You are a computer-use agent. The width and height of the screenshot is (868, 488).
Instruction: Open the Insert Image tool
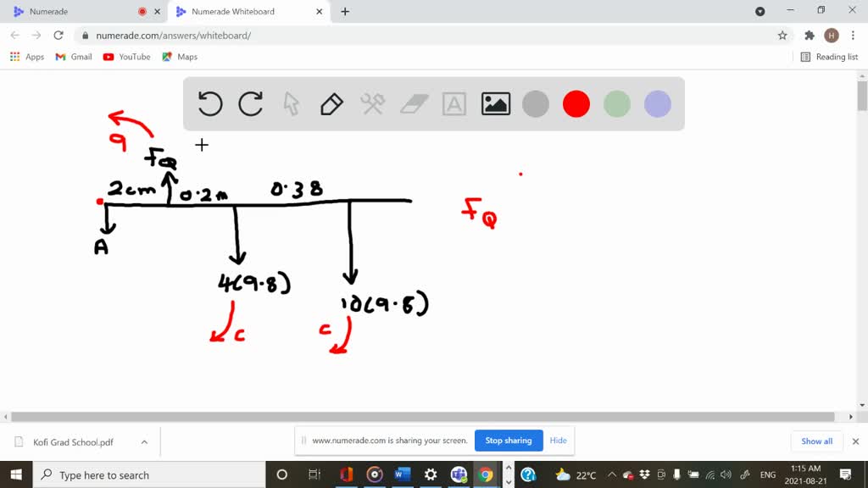495,103
